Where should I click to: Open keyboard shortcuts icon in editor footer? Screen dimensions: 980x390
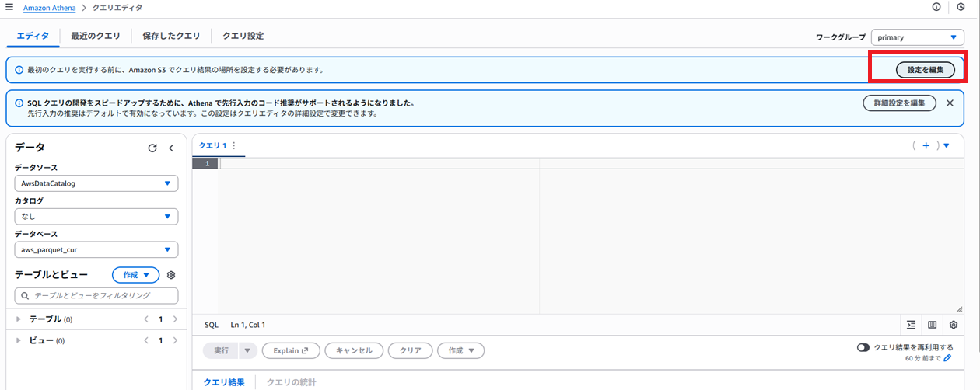click(932, 325)
